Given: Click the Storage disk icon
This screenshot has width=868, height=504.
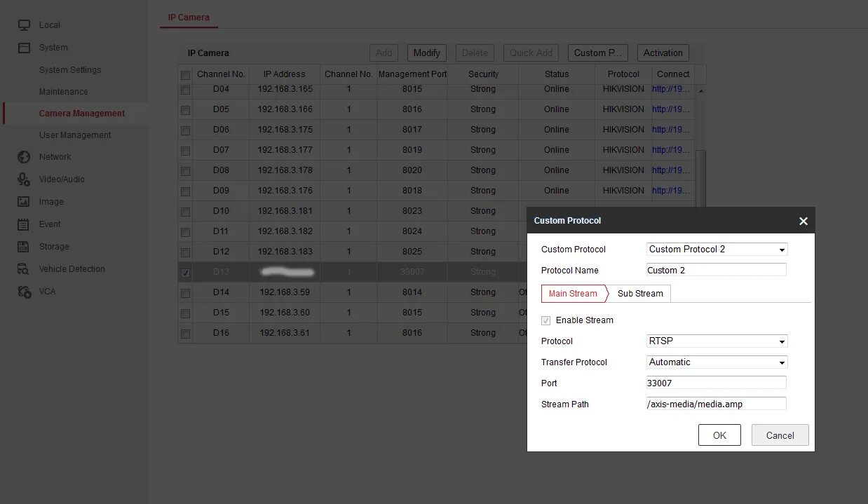Looking at the screenshot, I should pos(25,247).
